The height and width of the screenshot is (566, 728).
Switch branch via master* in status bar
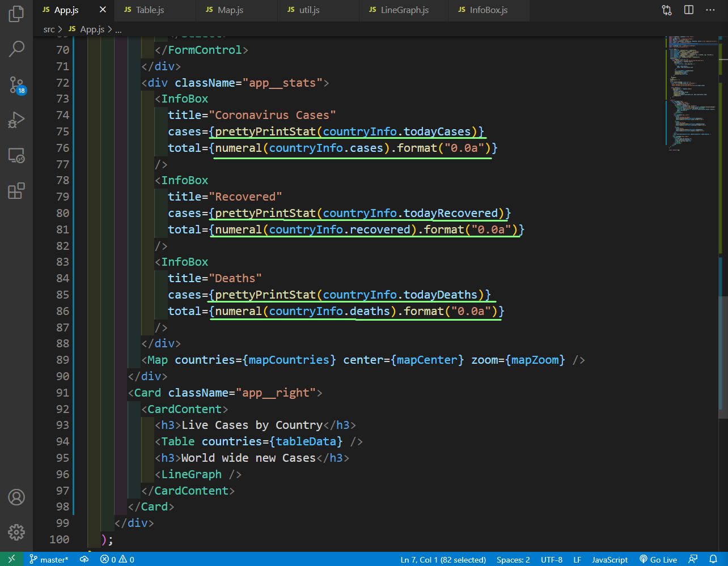tap(49, 559)
